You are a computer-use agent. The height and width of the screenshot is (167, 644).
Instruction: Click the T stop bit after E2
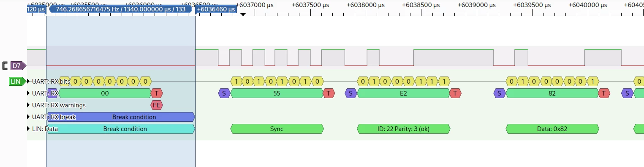pyautogui.click(x=456, y=93)
